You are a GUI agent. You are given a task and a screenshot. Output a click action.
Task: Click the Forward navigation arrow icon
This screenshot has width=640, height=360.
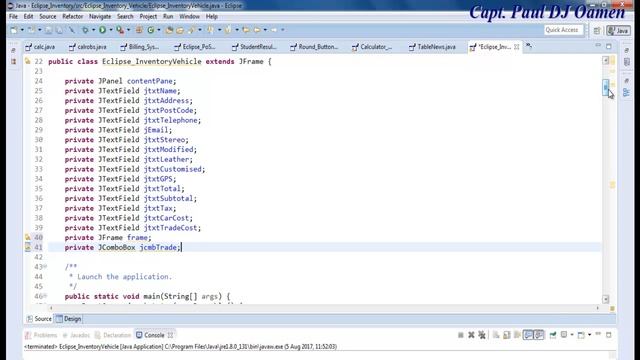pyautogui.click(x=273, y=30)
